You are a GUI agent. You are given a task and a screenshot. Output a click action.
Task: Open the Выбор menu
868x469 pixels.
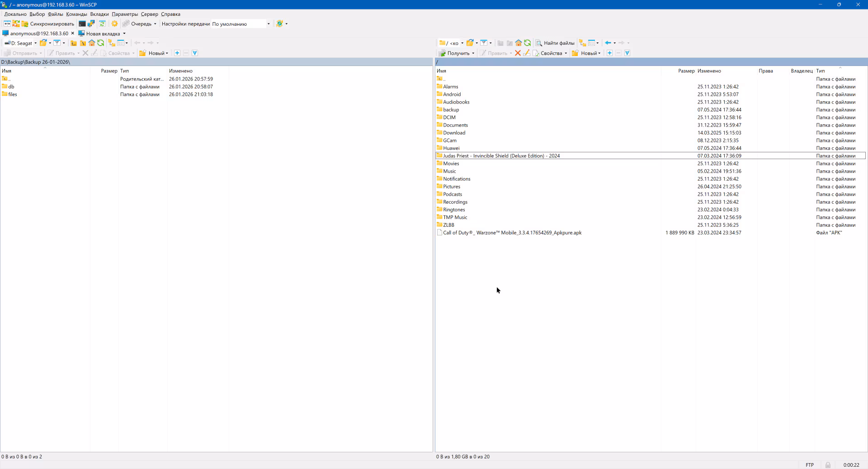coord(37,14)
